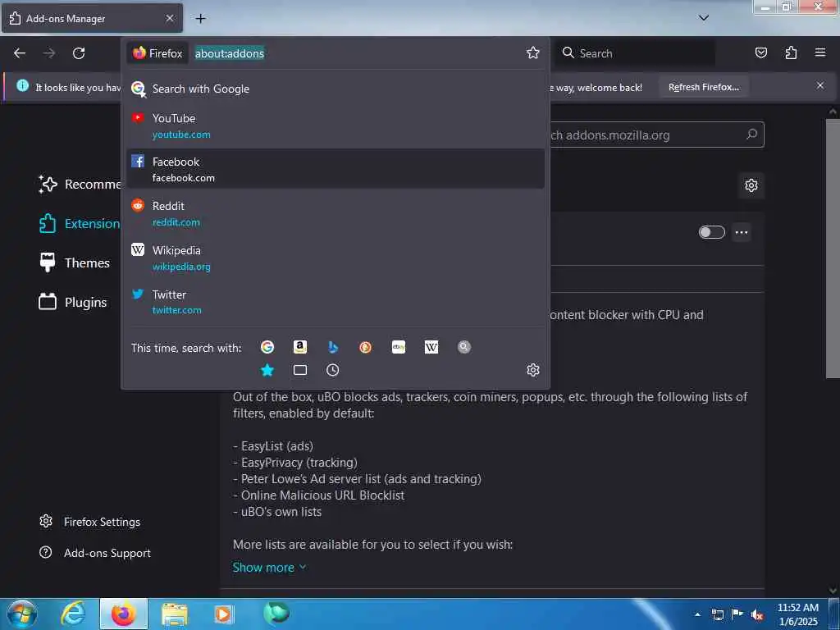Reload the current page
Viewport: 840px width, 630px height.
point(79,53)
